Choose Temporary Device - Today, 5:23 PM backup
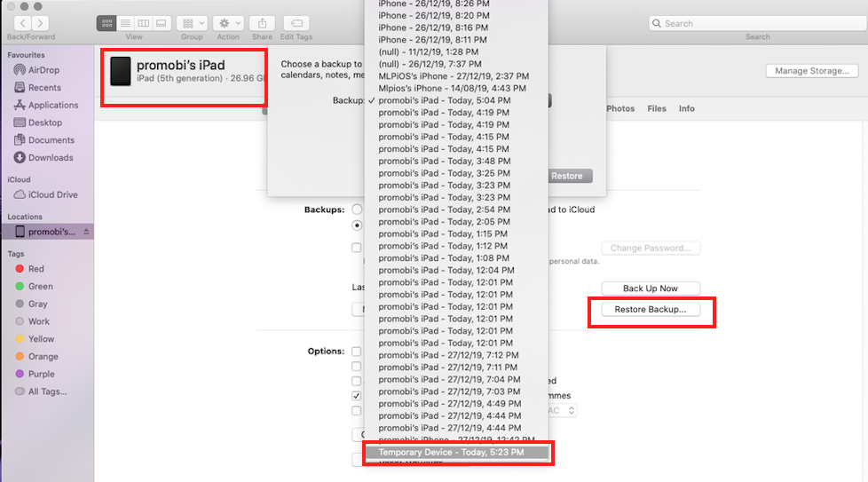The image size is (868, 482). (x=457, y=453)
